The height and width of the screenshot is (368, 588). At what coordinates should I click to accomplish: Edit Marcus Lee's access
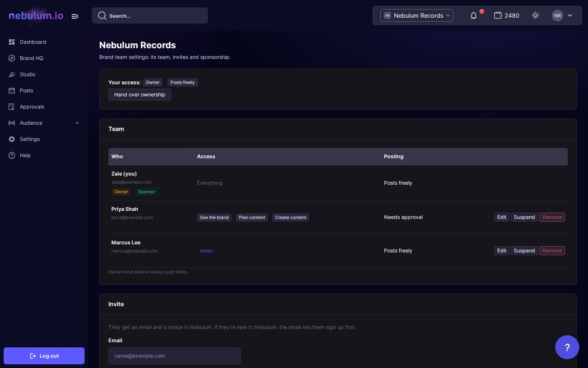[x=502, y=251]
